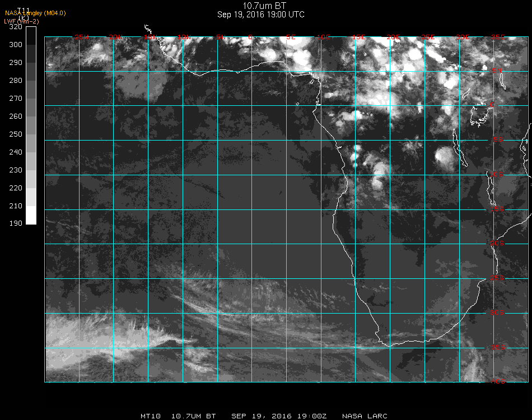Click the "LWF (Wm-2)" label
Viewport: 532px width, 420px height.
click(x=21, y=21)
